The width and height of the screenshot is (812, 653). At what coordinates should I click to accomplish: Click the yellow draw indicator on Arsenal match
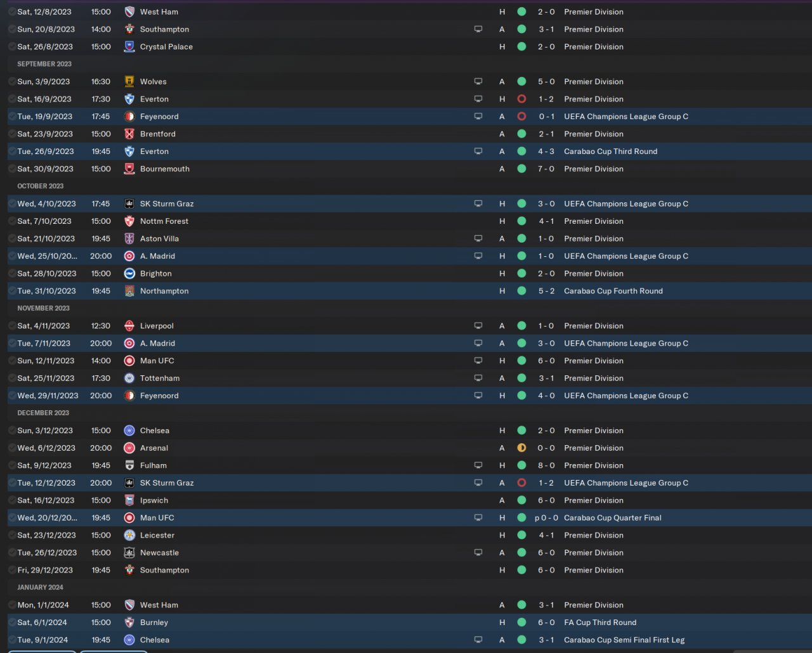[x=521, y=448]
